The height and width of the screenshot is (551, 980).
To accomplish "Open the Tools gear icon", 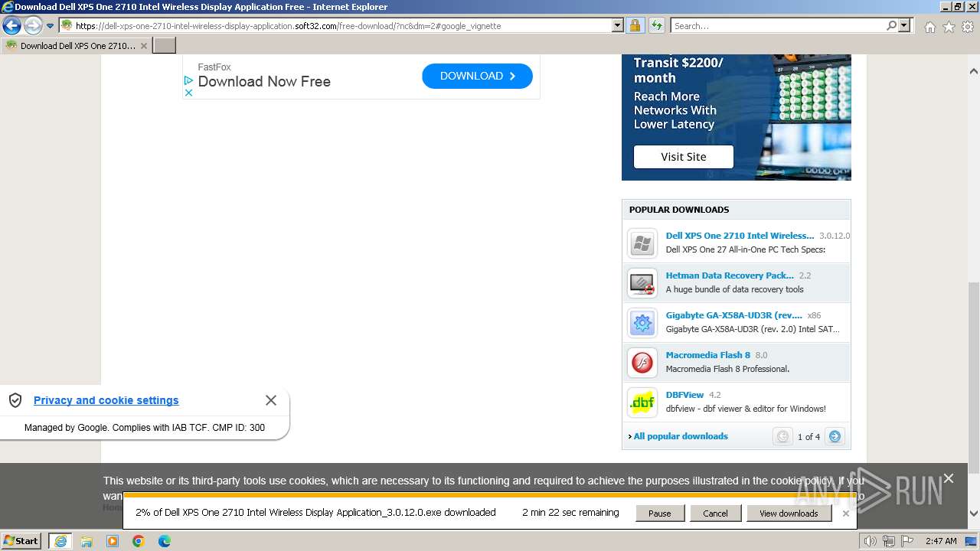I will 968,27.
